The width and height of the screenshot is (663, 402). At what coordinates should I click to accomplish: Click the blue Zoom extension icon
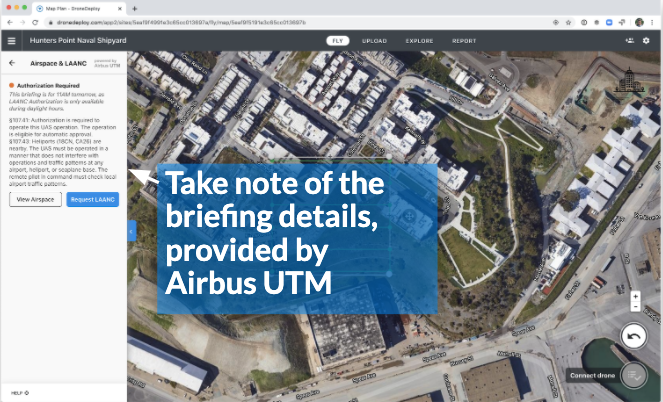point(609,22)
